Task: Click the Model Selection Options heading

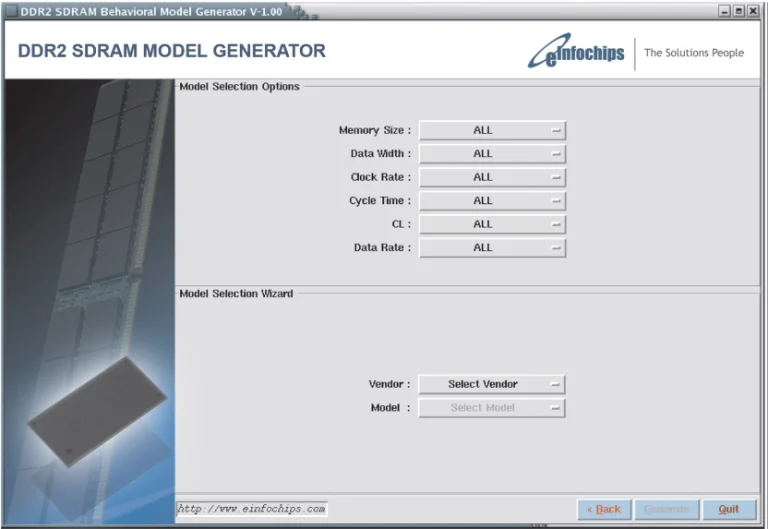Action: (x=239, y=87)
